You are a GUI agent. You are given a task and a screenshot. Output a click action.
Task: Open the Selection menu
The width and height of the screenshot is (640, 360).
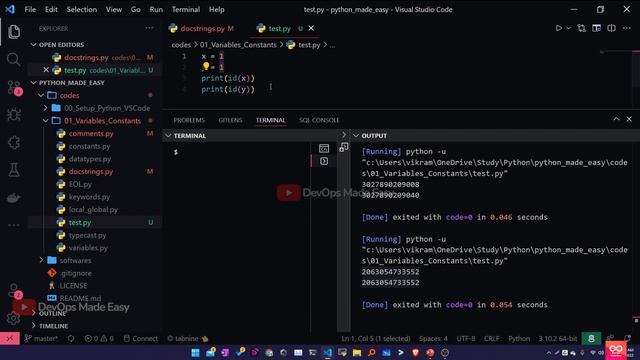(82, 9)
